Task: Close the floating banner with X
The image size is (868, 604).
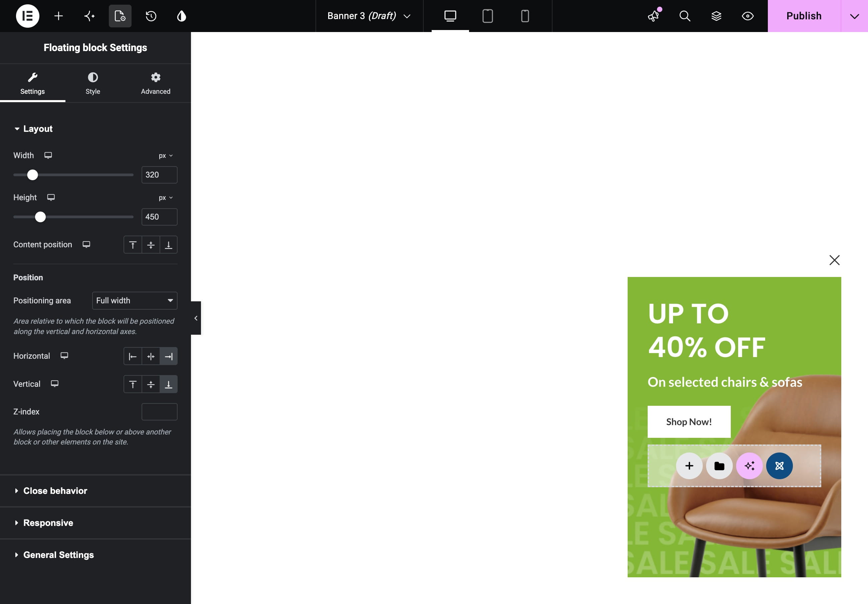Action: (834, 260)
